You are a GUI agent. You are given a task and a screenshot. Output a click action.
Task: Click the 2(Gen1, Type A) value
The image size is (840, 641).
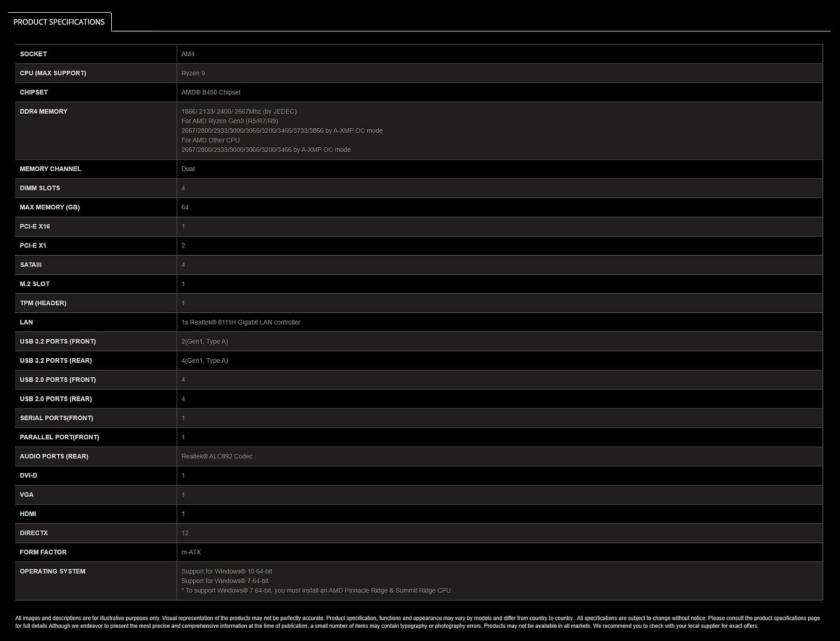pos(204,341)
